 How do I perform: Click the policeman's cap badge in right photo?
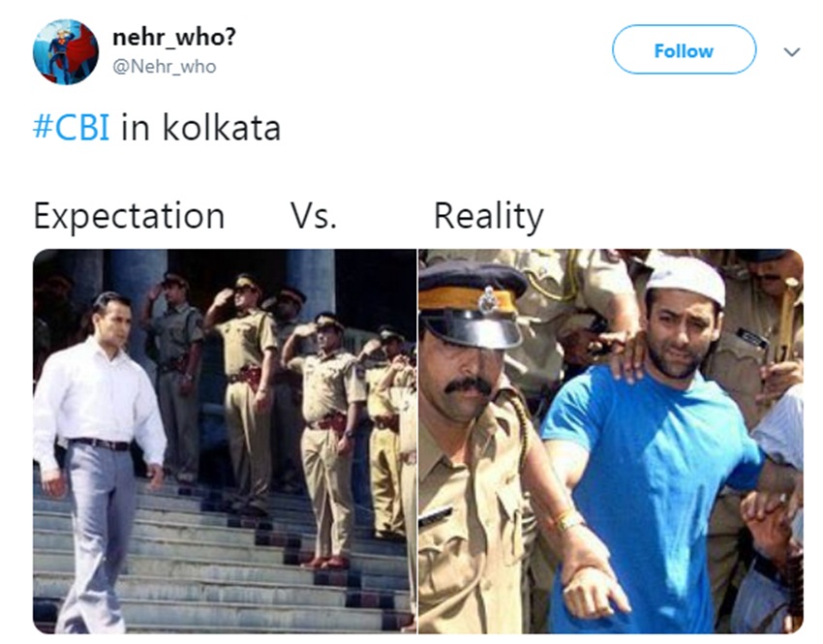coord(489,301)
